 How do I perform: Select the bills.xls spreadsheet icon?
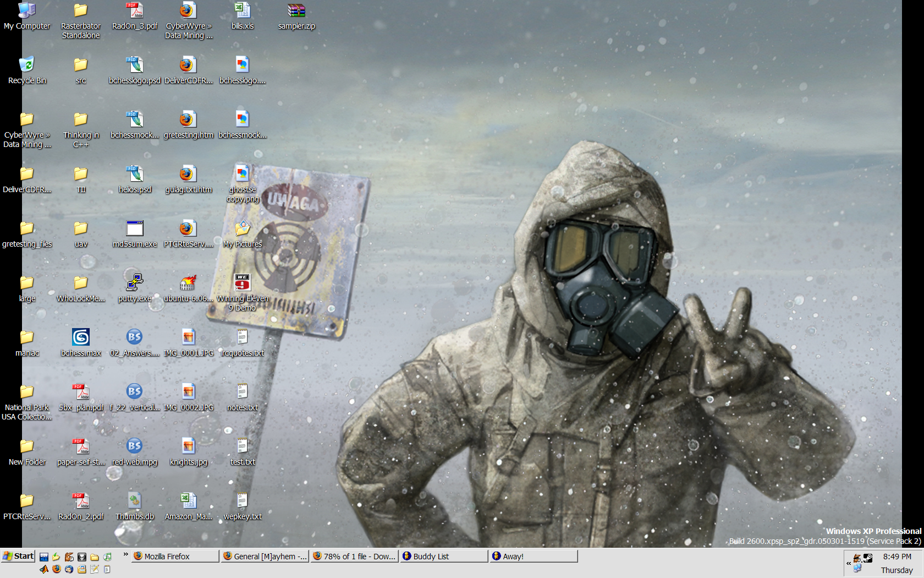[x=243, y=16]
